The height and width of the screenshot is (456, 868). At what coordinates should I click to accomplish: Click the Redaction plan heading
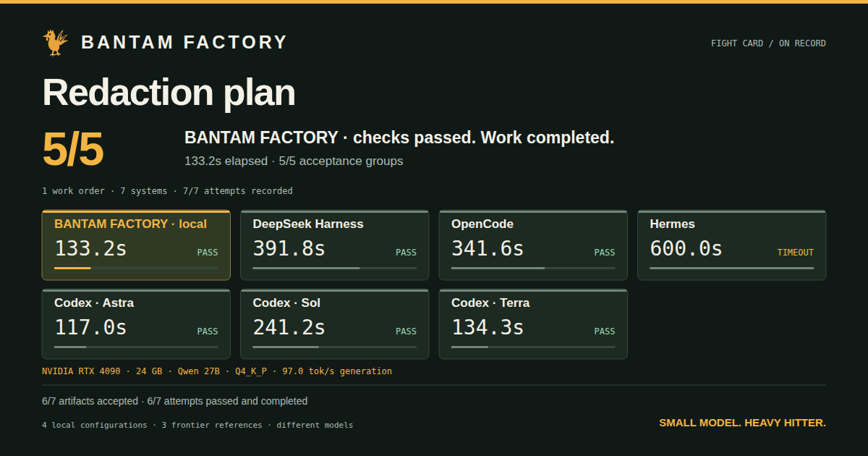(169, 93)
